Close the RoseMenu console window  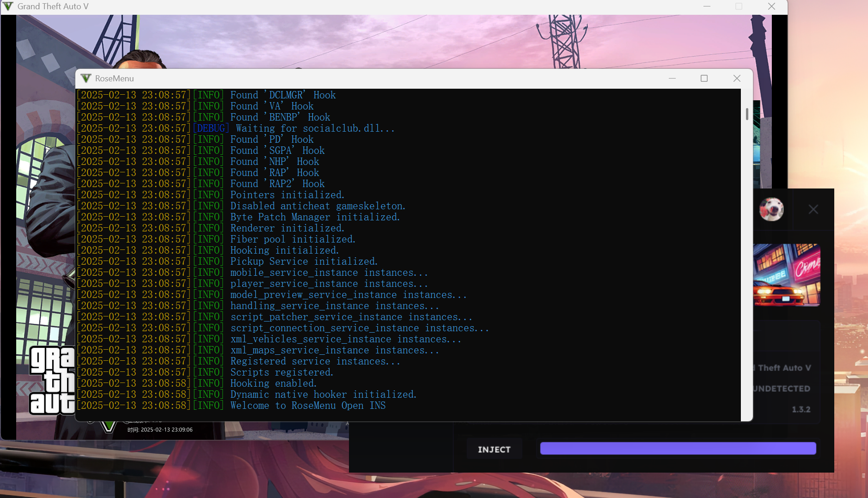tap(737, 79)
